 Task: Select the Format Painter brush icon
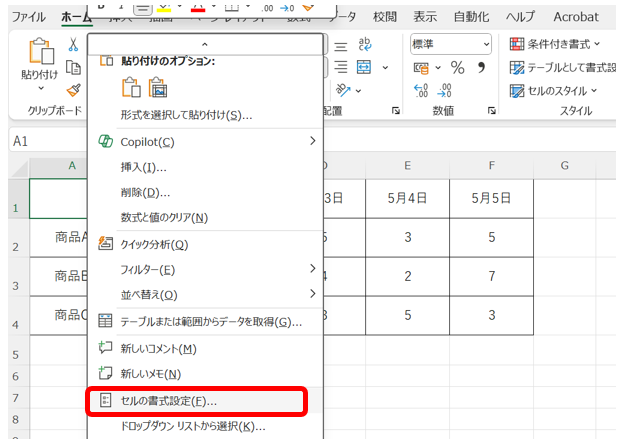(x=73, y=91)
